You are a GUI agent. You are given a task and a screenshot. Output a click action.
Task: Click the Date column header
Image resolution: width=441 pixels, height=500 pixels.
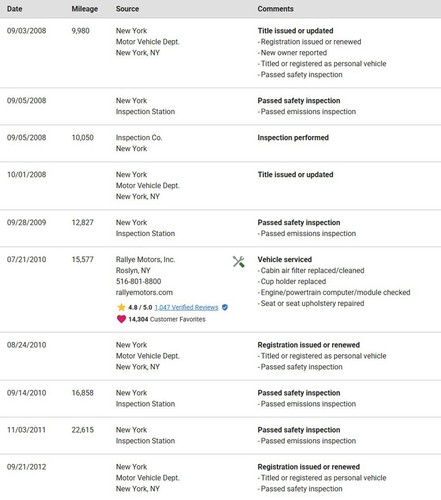(x=15, y=9)
